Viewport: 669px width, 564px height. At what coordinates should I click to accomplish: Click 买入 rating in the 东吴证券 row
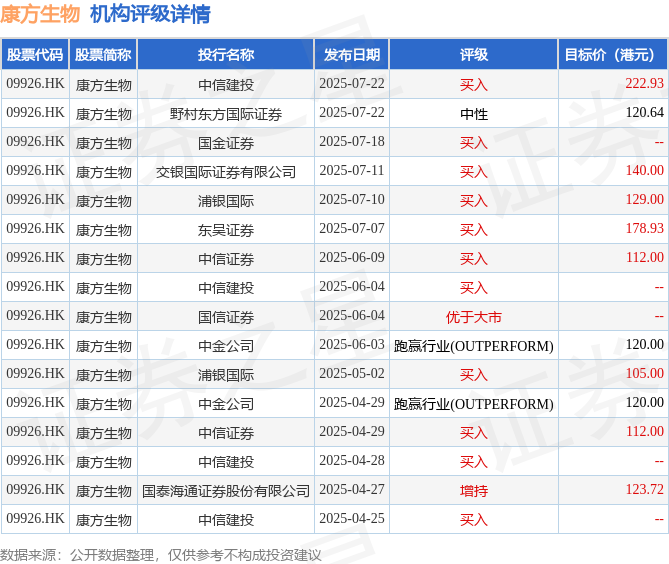point(474,230)
